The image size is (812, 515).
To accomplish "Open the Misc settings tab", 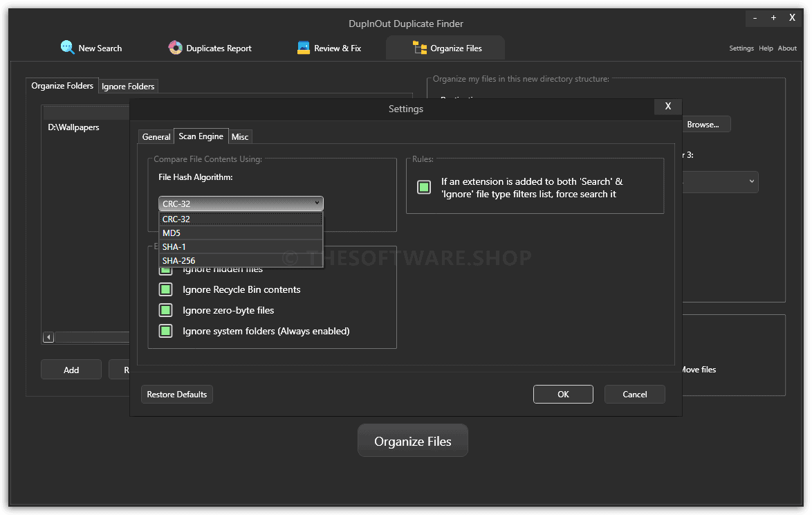I will click(240, 137).
